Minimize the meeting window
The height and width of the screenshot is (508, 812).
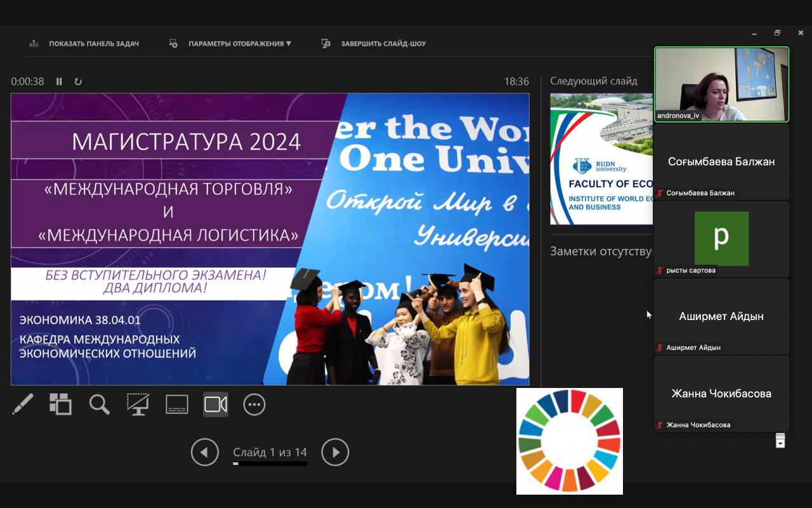click(x=754, y=33)
